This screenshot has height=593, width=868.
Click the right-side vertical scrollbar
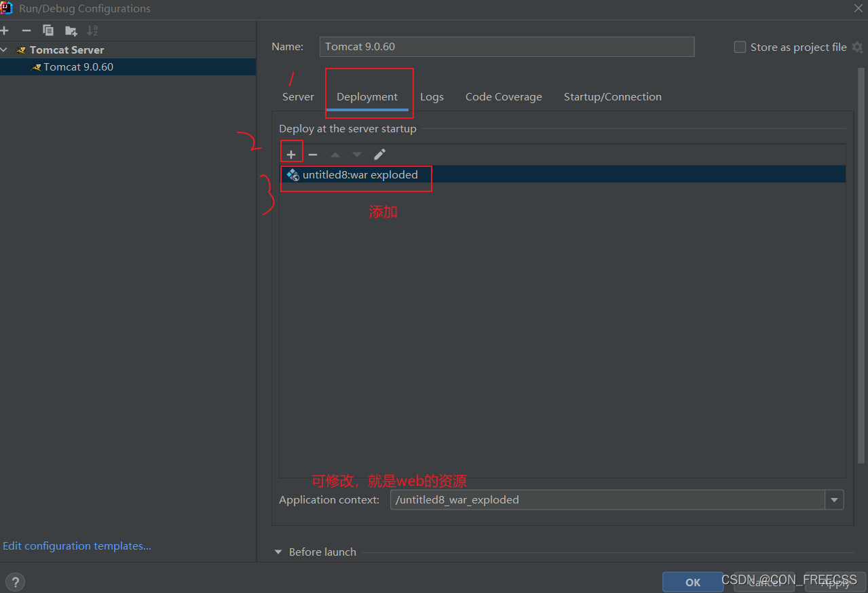point(862,265)
